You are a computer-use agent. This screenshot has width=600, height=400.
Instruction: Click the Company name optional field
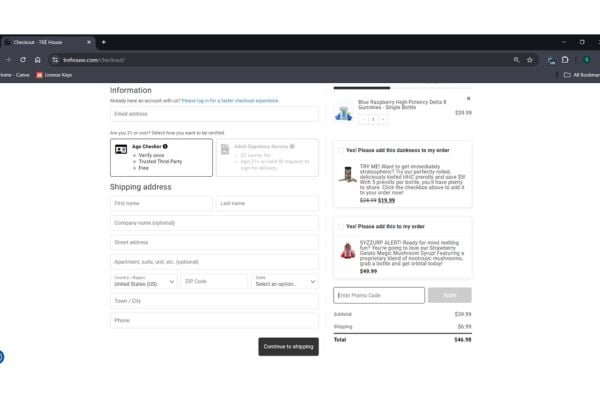tap(214, 223)
